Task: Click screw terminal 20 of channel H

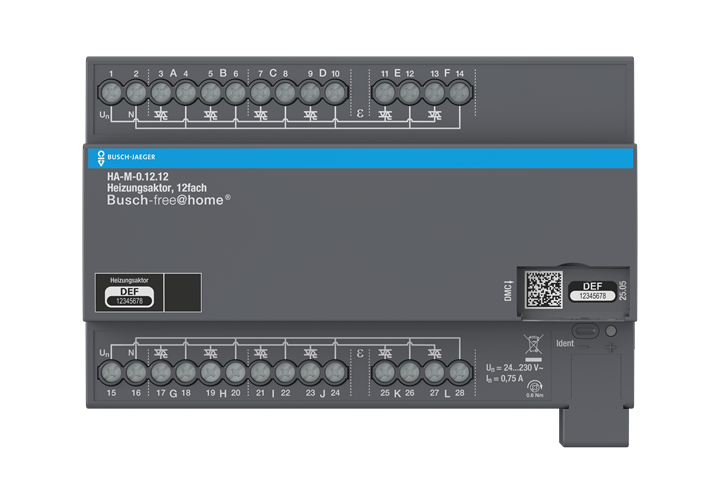Action: tap(236, 372)
